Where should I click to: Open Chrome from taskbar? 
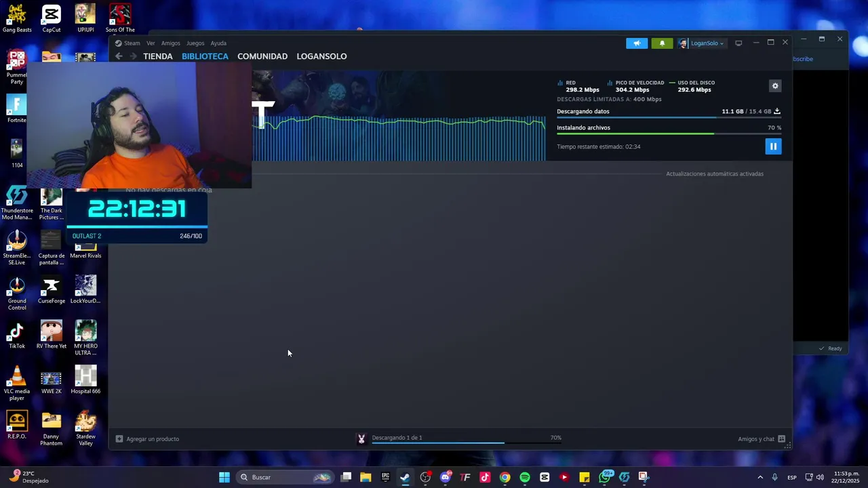[x=505, y=477]
